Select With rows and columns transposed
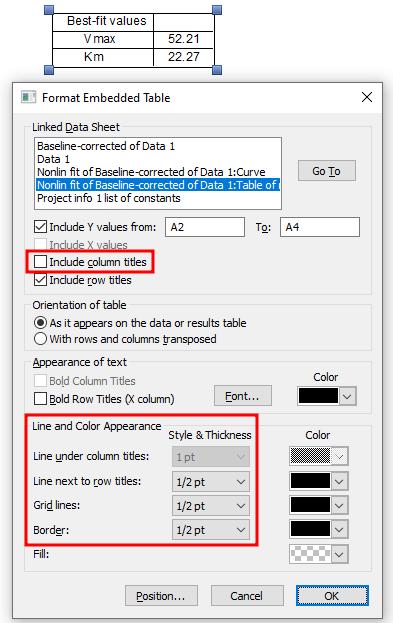This screenshot has width=393, height=623. pyautogui.click(x=40, y=339)
